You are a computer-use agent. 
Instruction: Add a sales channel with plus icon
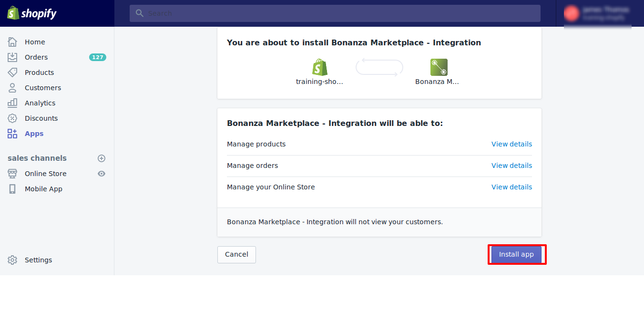[102, 158]
